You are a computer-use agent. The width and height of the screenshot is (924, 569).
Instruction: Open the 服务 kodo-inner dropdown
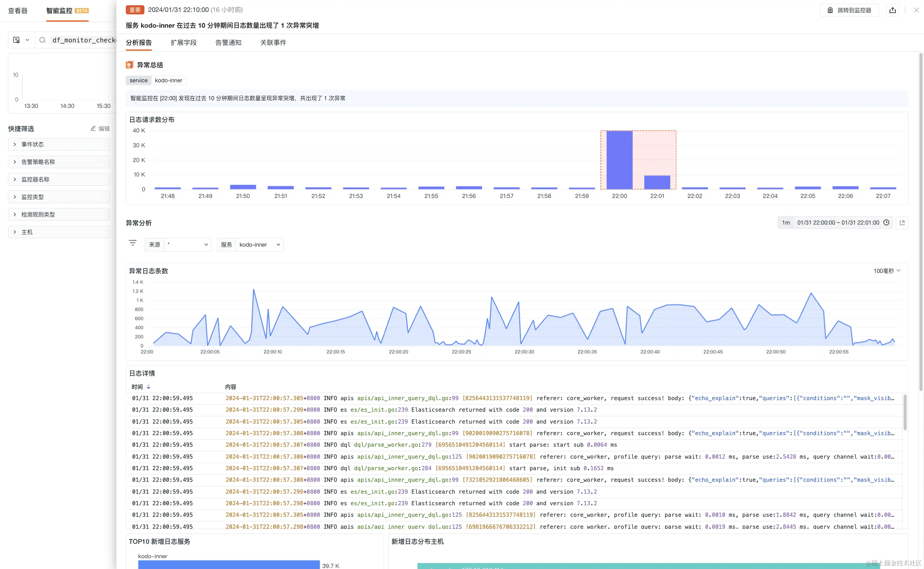point(259,245)
